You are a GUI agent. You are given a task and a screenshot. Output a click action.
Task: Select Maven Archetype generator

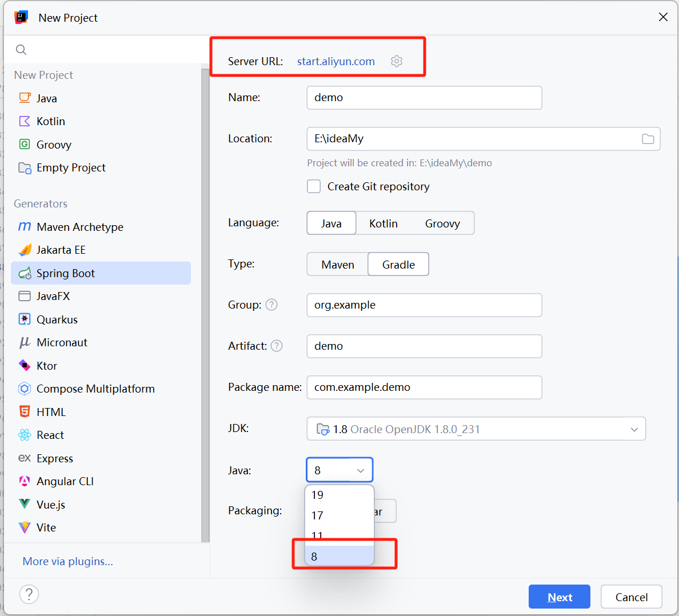pos(101,227)
